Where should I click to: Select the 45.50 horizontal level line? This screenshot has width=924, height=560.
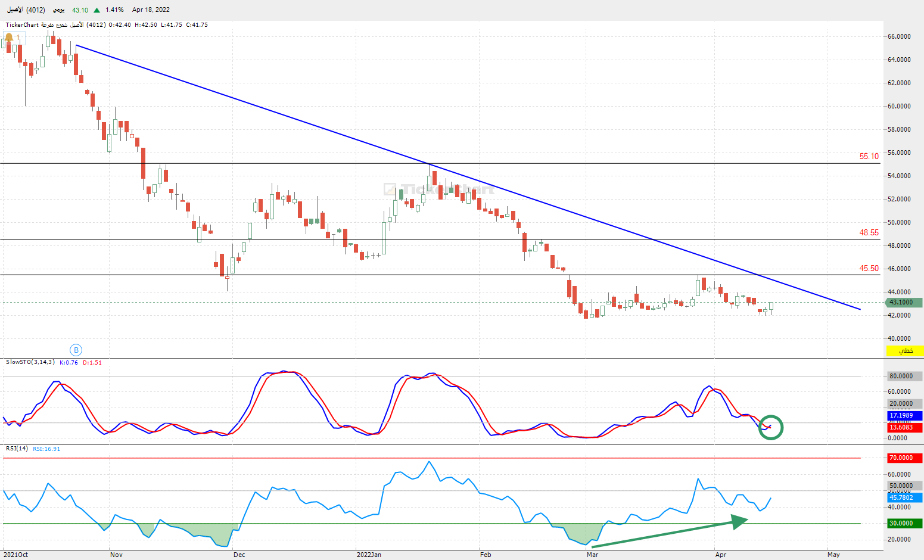440,275
